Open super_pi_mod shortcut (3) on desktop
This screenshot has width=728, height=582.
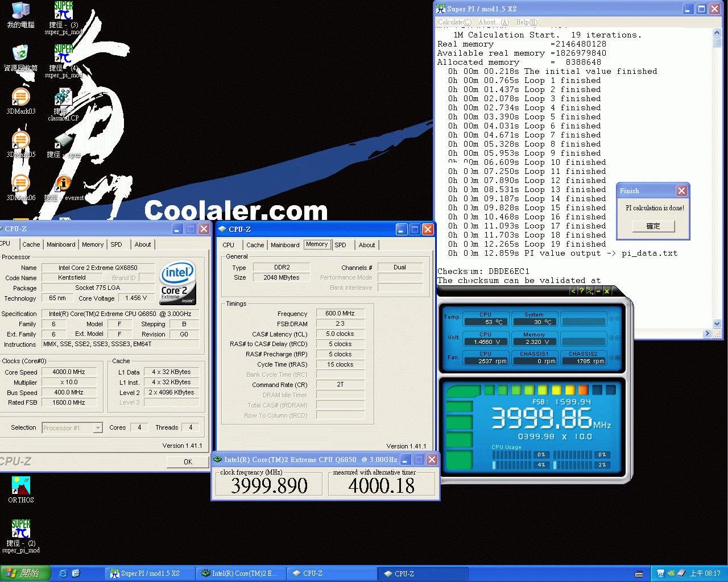pyautogui.click(x=63, y=17)
